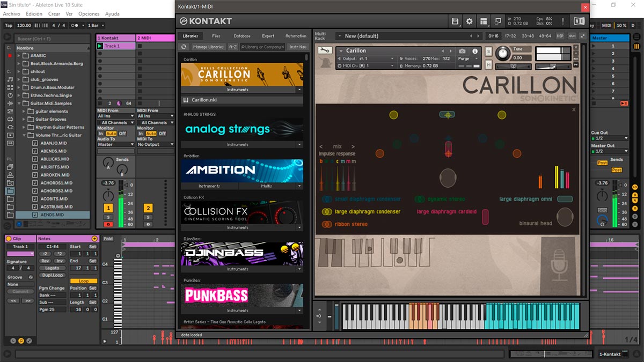Click the Native Instruments NI logo
The image size is (644, 362).
579,21
